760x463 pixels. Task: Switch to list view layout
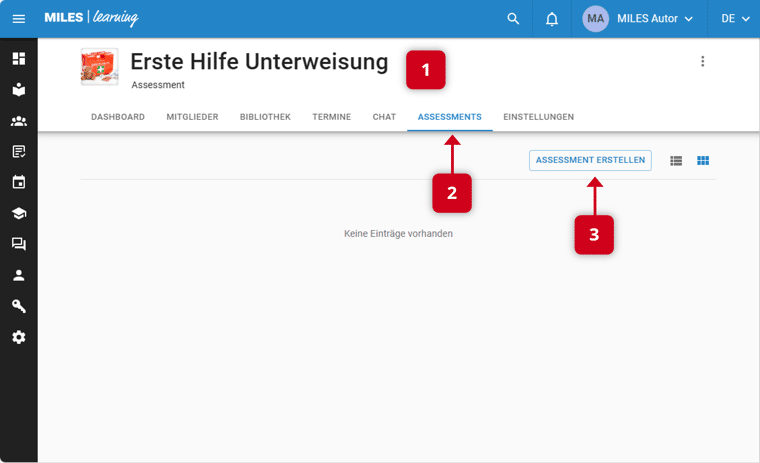coord(676,160)
